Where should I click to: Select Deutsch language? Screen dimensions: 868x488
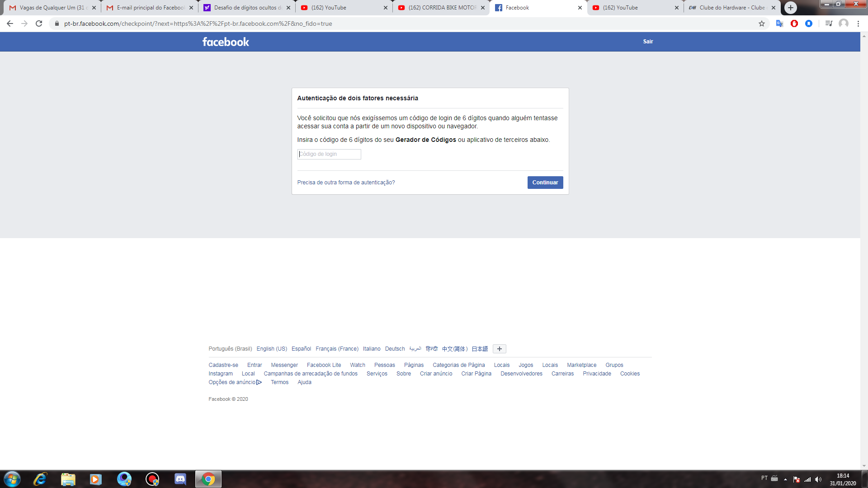(x=395, y=349)
